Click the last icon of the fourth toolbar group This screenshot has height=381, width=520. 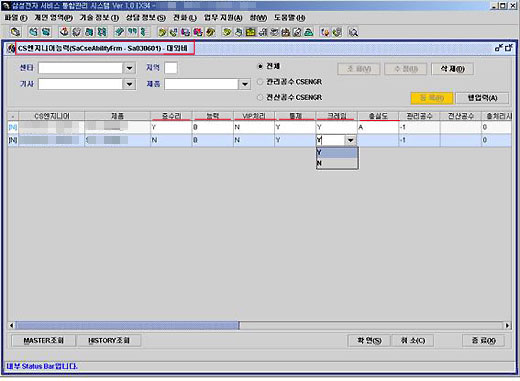144,32
